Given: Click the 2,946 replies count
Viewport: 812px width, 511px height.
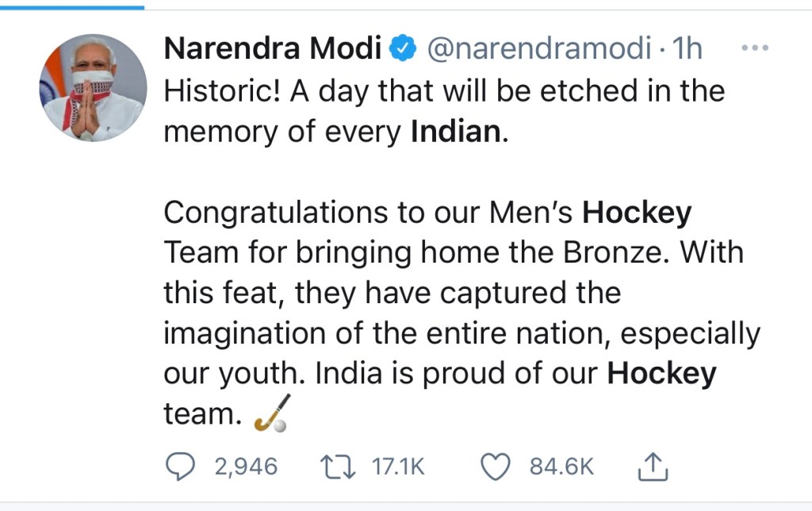Looking at the screenshot, I should tap(246, 467).
